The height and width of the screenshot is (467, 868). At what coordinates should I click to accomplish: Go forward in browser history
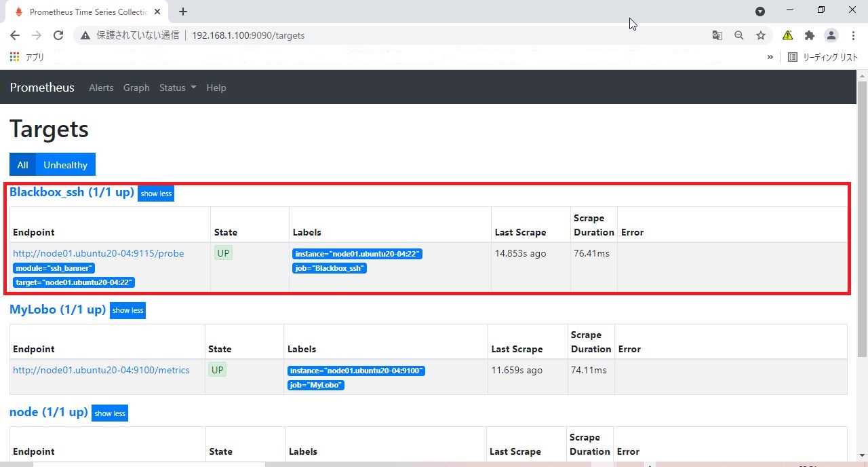tap(37, 35)
